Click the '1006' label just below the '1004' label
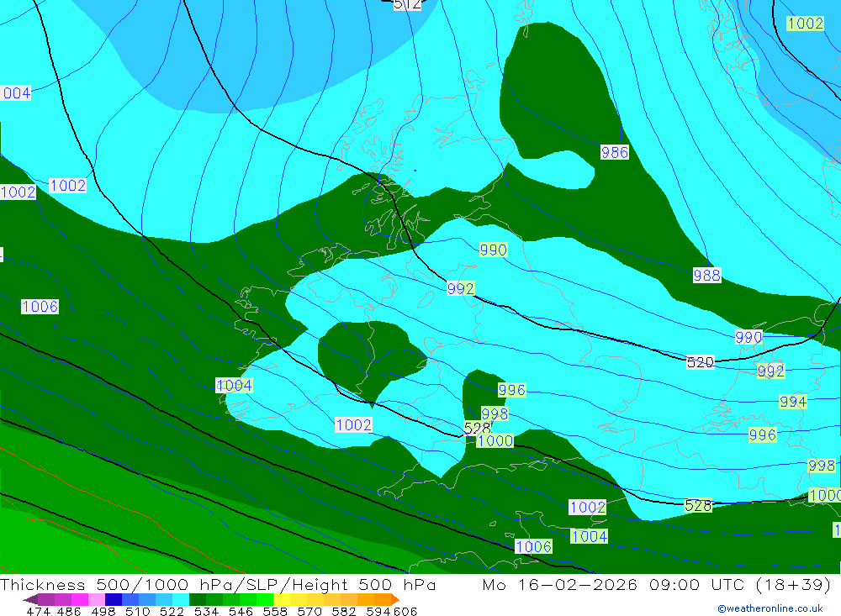The height and width of the screenshot is (616, 841). coord(534,546)
